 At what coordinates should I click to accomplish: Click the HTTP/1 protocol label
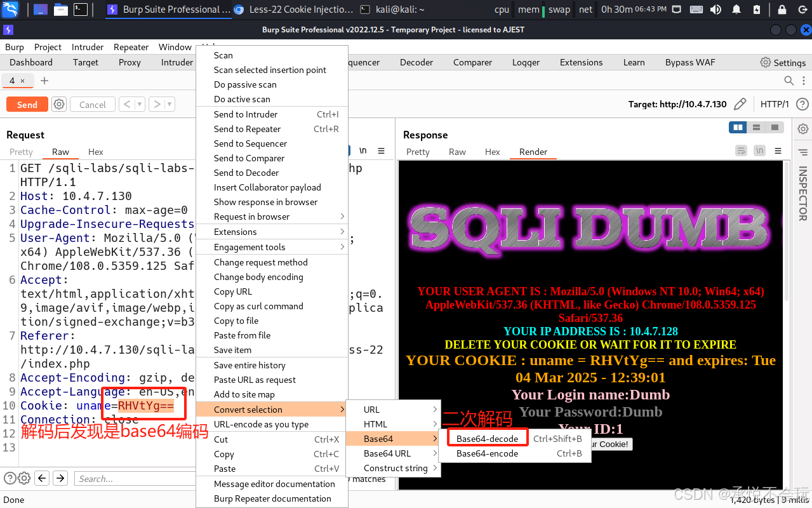tap(775, 104)
